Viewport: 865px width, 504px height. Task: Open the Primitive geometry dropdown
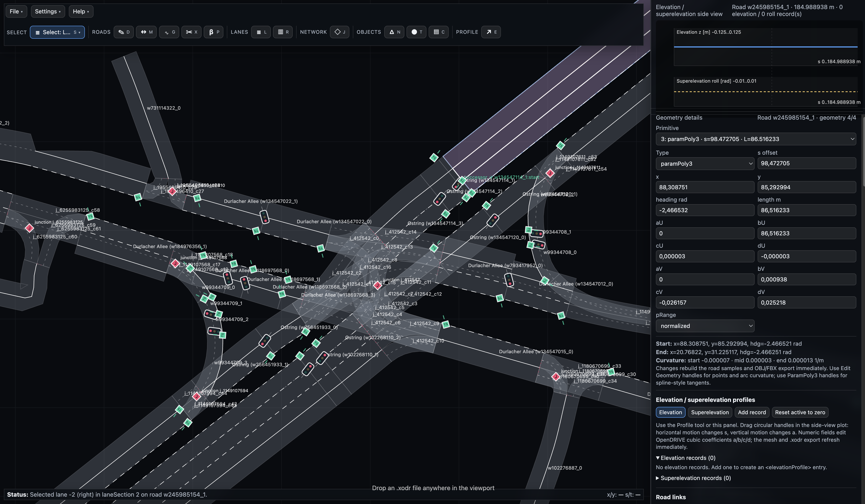pos(755,139)
